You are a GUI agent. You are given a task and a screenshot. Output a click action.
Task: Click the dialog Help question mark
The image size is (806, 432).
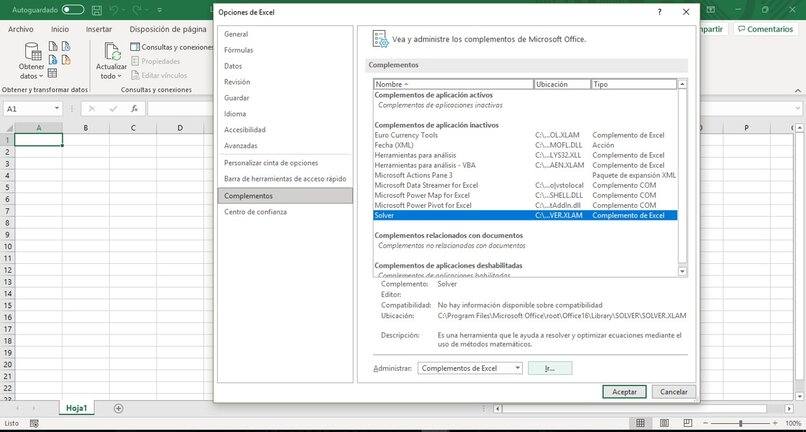tap(660, 12)
